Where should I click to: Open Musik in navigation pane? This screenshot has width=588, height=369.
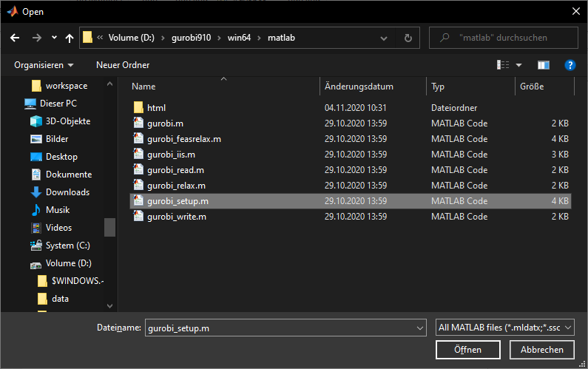[58, 210]
